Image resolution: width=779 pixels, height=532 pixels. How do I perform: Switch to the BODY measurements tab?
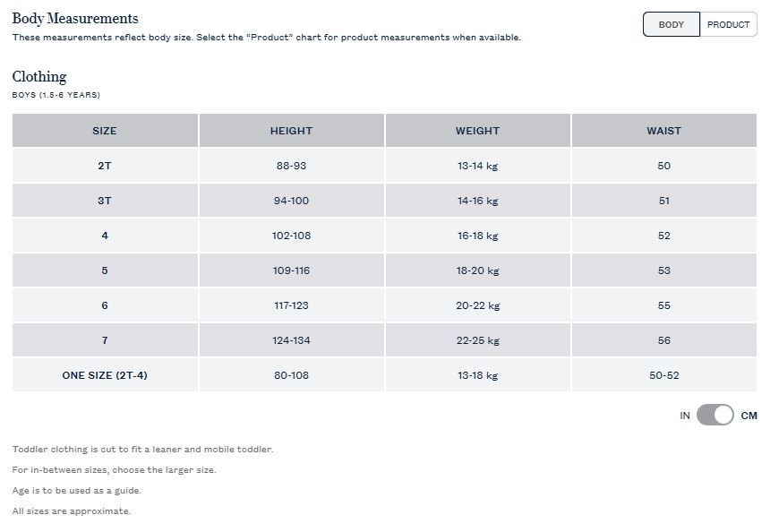tap(672, 24)
